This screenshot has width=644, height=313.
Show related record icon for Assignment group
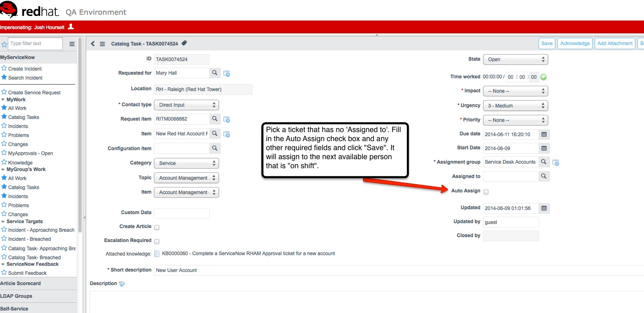(x=556, y=162)
